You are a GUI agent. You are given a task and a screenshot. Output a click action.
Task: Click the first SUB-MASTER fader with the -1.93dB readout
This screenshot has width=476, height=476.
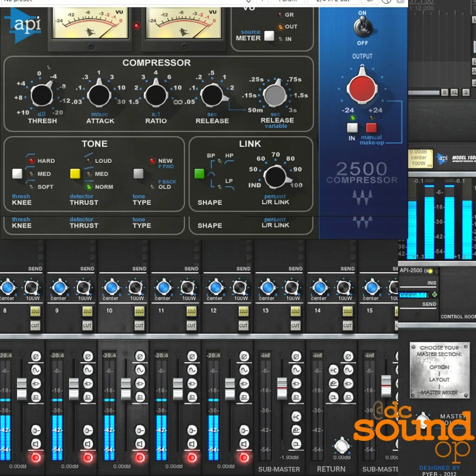(x=282, y=388)
